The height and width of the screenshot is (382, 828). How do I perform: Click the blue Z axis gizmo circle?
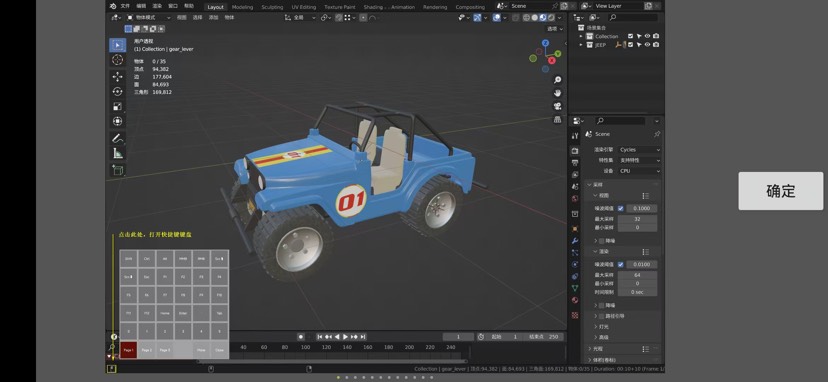point(545,43)
